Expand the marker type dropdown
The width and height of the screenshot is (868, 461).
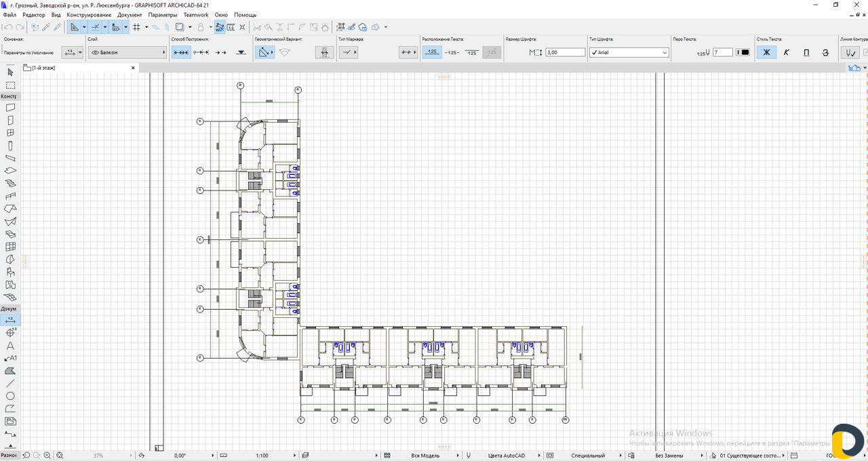(x=349, y=52)
